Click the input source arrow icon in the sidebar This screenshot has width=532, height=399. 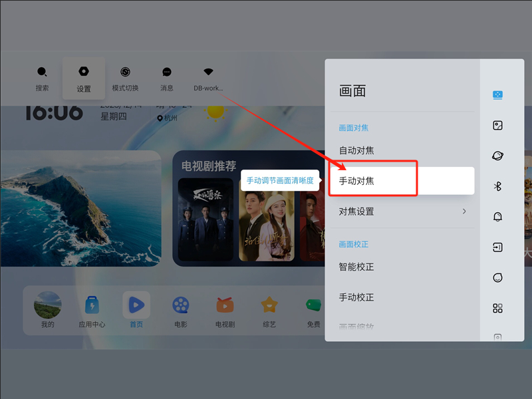(x=497, y=247)
